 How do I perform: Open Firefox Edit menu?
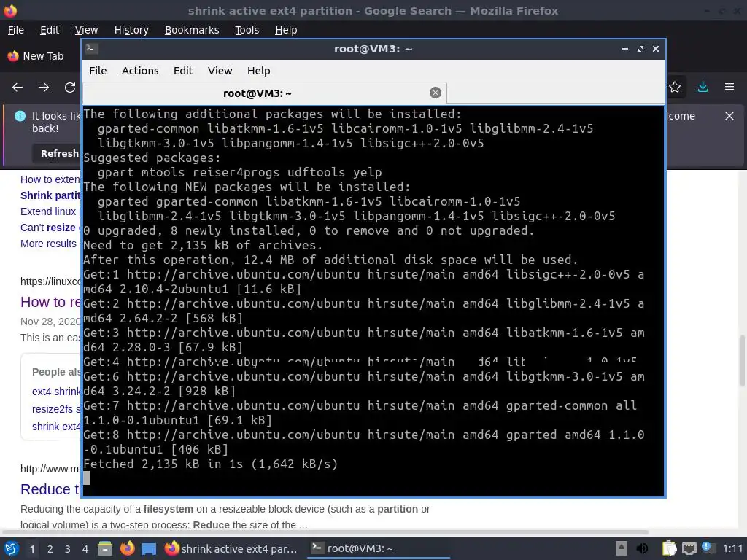[50, 29]
